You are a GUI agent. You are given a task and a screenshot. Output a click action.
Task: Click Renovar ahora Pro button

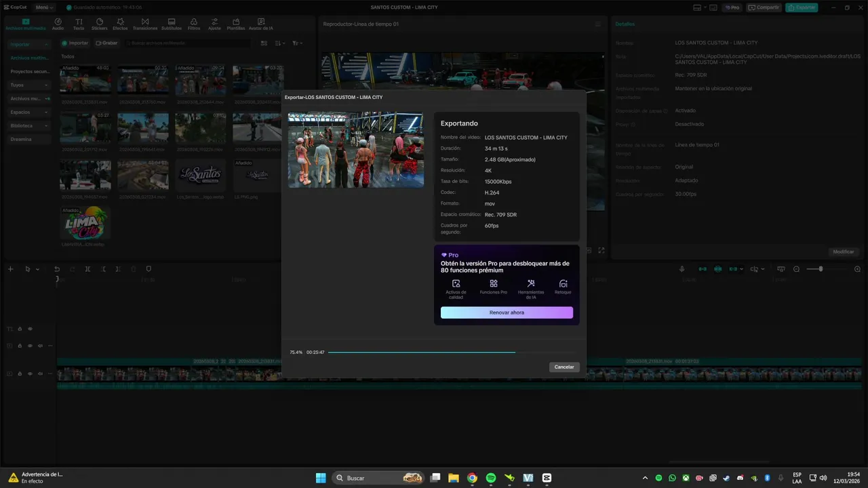coord(507,312)
